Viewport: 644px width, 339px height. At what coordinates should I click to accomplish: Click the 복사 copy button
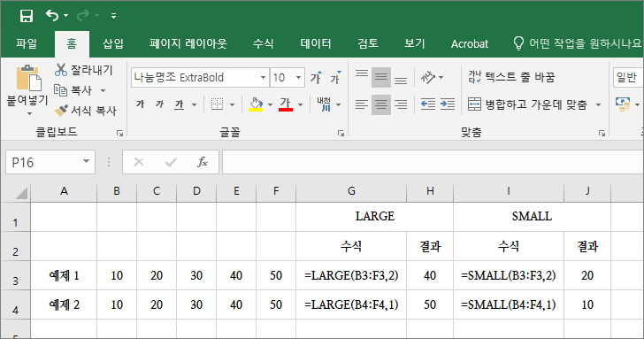[74, 90]
